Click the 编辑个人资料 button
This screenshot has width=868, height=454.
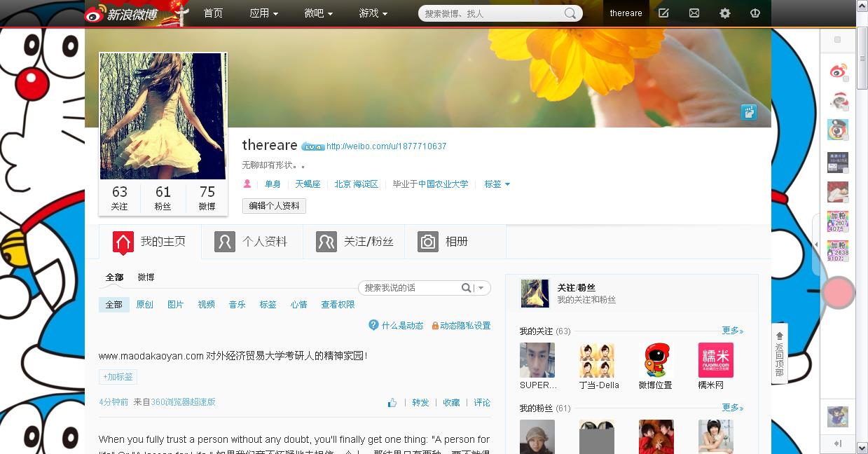tap(274, 206)
